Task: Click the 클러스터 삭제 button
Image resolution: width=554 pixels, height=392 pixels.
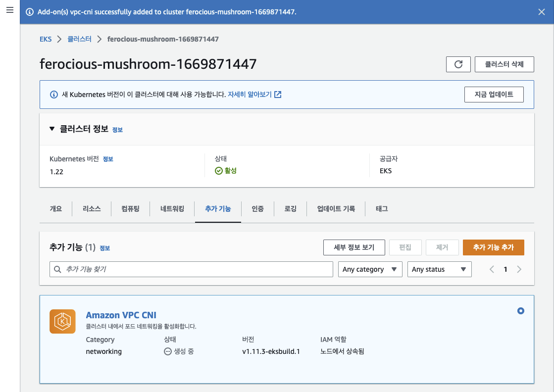Action: click(504, 64)
